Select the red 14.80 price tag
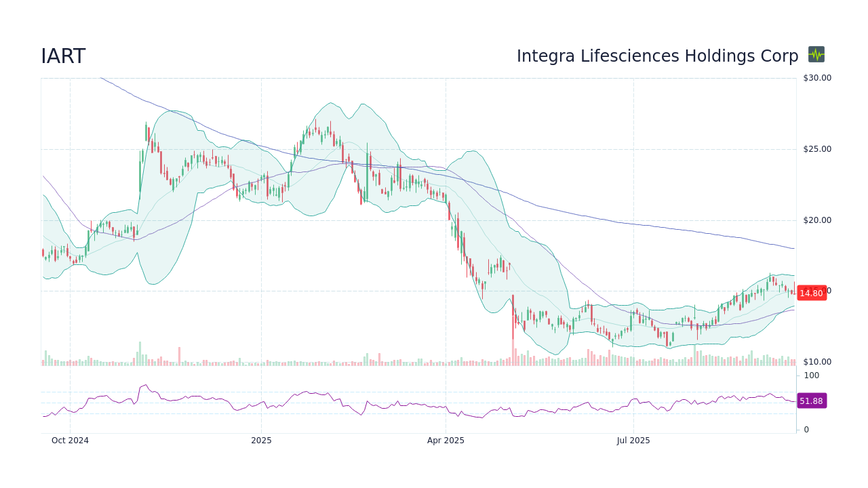This screenshot has width=868, height=488. (812, 293)
